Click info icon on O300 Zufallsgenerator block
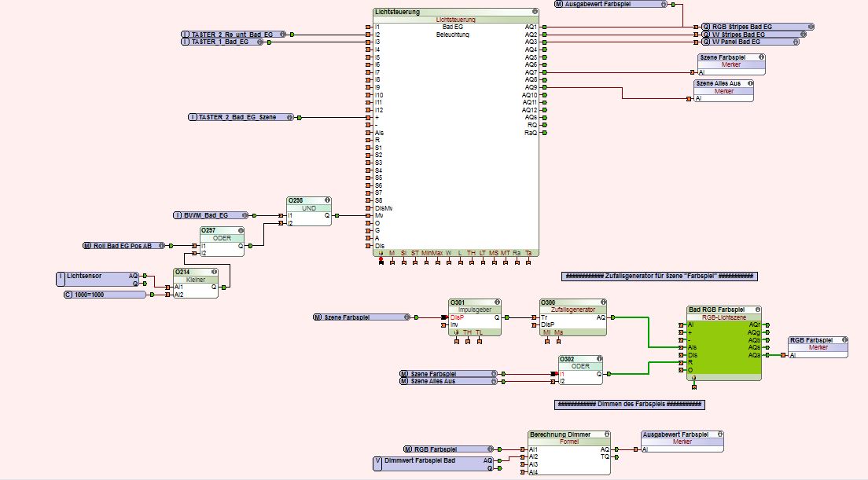Screen dimensions: 868x480 (x=603, y=302)
